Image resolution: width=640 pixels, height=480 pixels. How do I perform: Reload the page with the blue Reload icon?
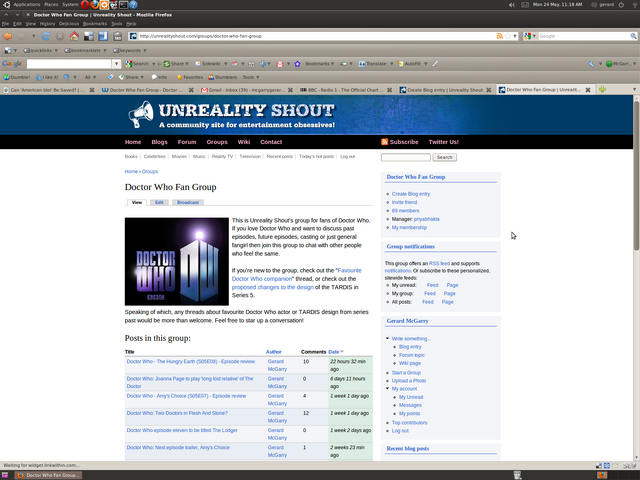point(46,36)
